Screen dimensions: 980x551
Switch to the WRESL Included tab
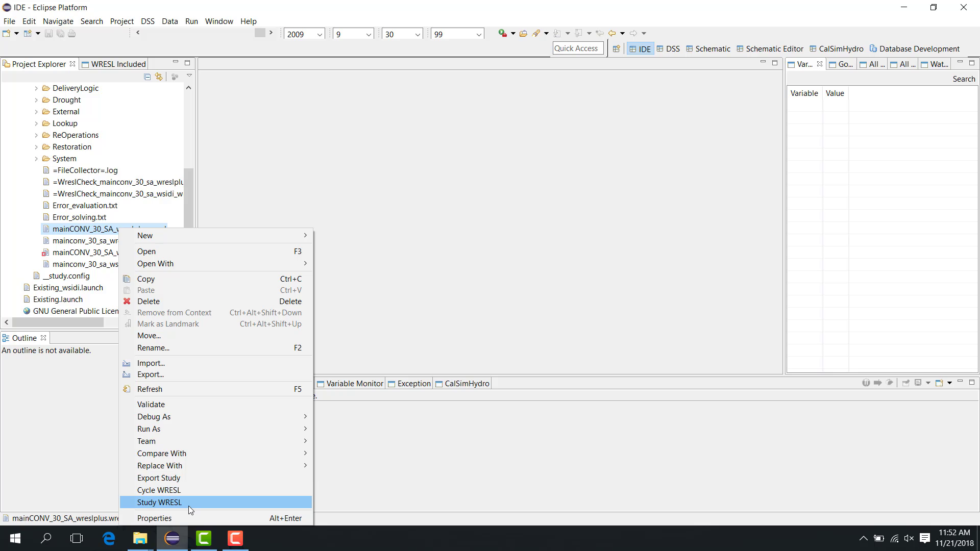[x=114, y=64]
